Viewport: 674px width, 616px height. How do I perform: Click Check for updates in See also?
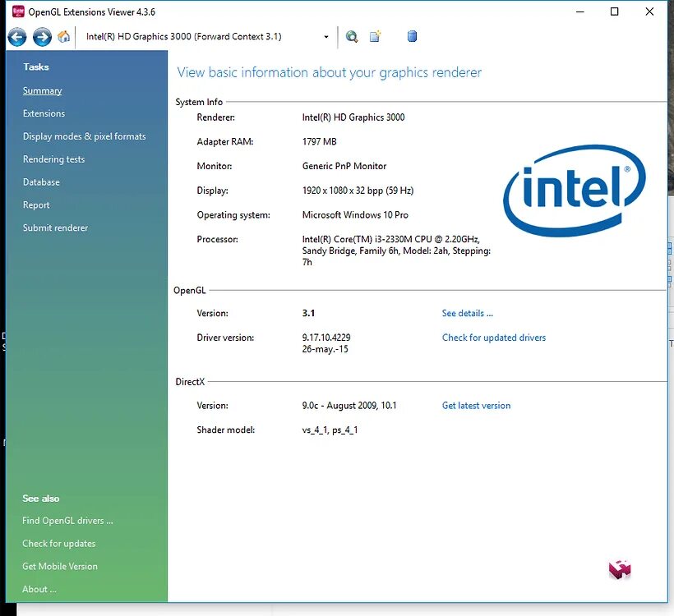point(59,544)
